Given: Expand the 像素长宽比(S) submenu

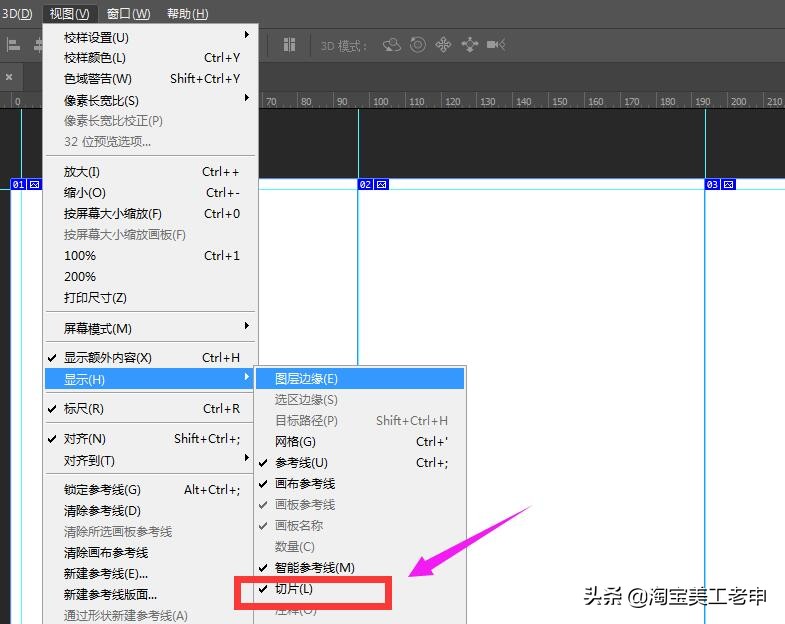Looking at the screenshot, I should click(x=151, y=100).
